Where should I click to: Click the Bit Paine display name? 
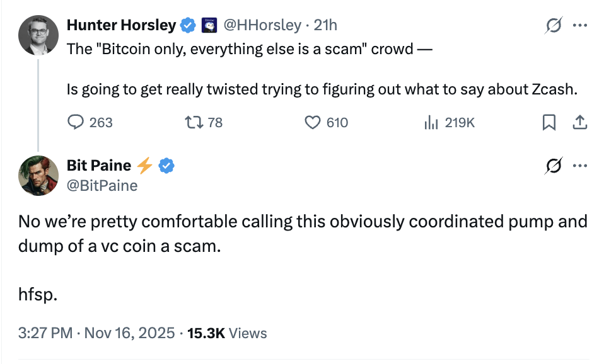pos(99,166)
